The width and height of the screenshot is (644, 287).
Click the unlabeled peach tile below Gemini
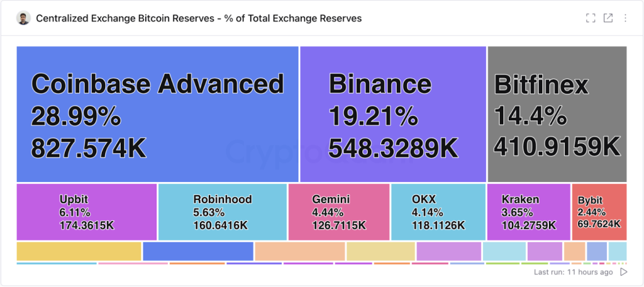click(x=299, y=251)
